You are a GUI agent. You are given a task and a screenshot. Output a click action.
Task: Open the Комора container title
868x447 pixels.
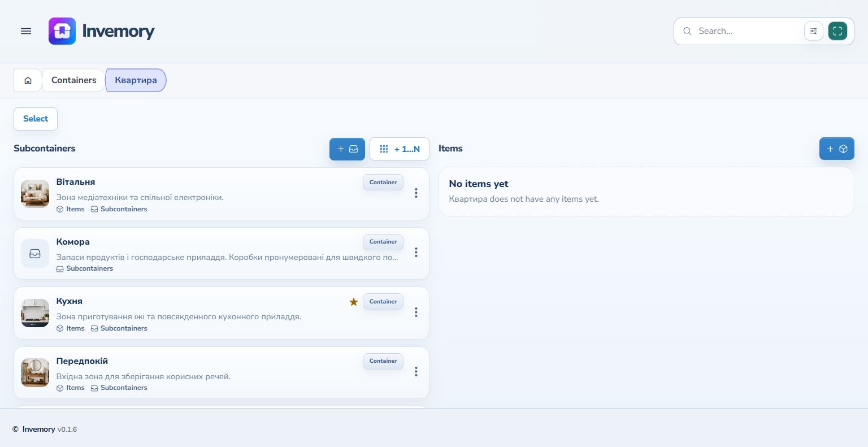(x=73, y=242)
